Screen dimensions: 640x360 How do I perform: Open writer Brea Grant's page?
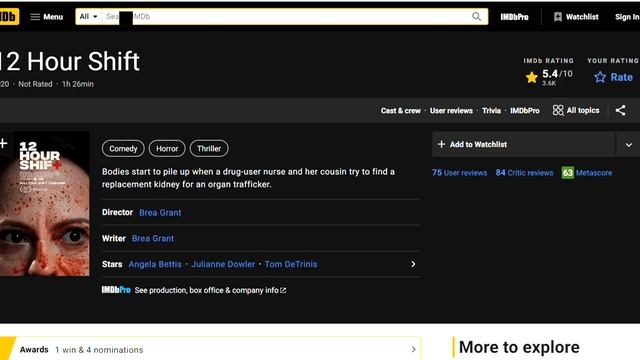pos(153,238)
